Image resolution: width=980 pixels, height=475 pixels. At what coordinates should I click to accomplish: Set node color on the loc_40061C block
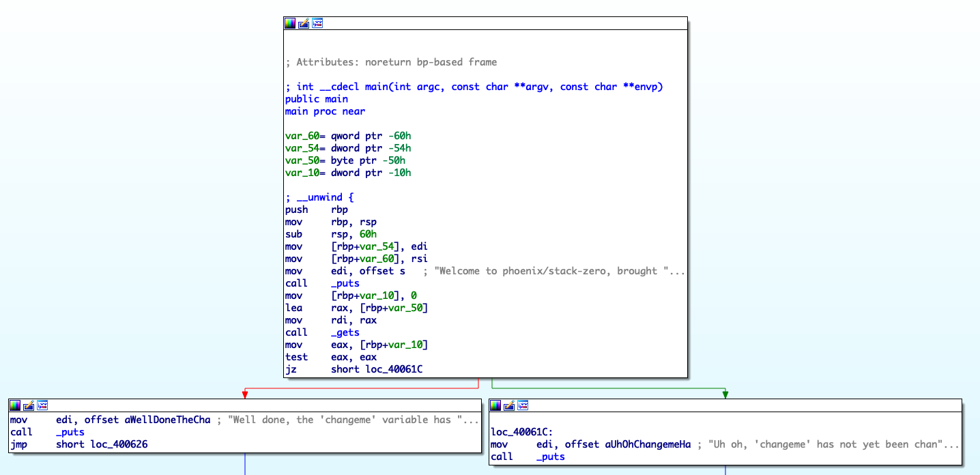(x=495, y=405)
